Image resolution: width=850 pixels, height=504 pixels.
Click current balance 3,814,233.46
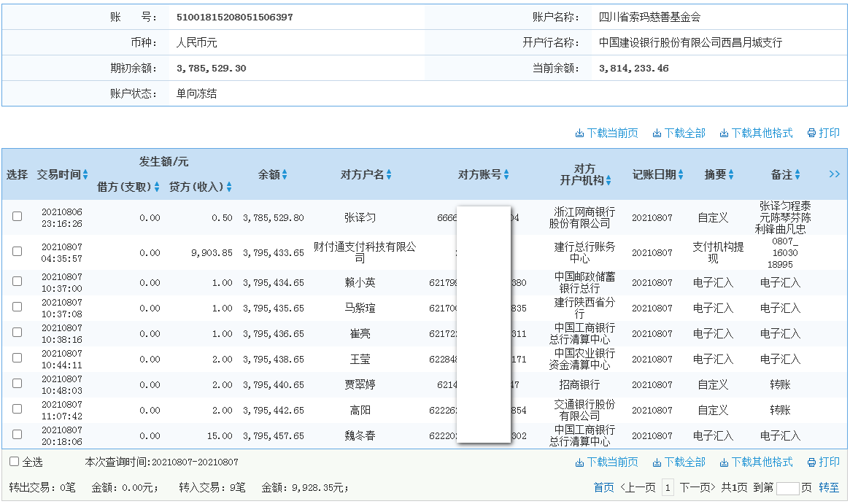(x=634, y=69)
